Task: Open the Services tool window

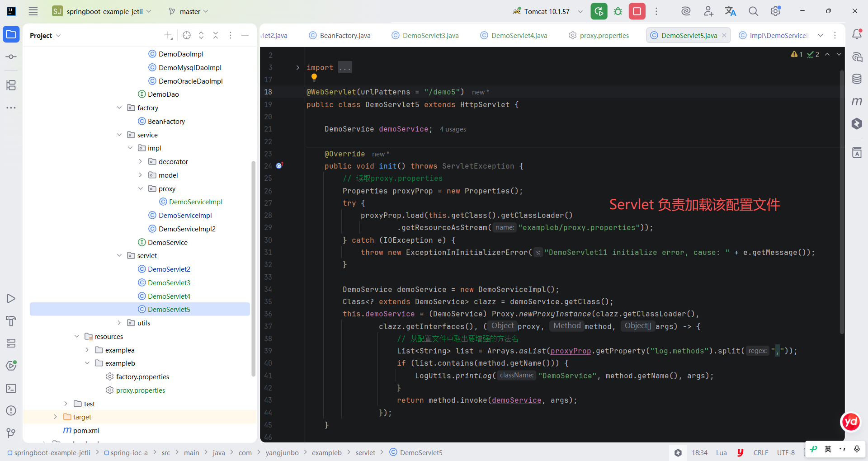Action: (11, 343)
